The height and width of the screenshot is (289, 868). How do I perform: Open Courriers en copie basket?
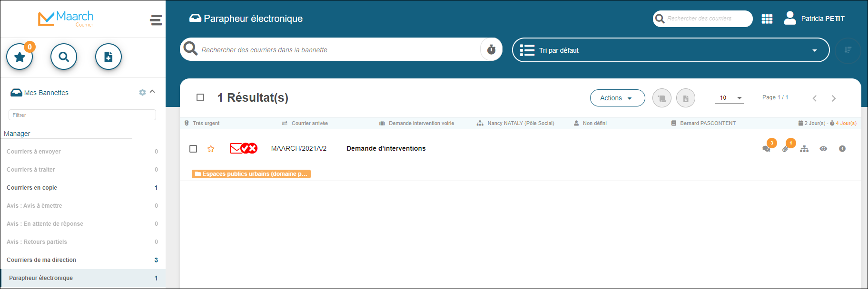(32, 188)
